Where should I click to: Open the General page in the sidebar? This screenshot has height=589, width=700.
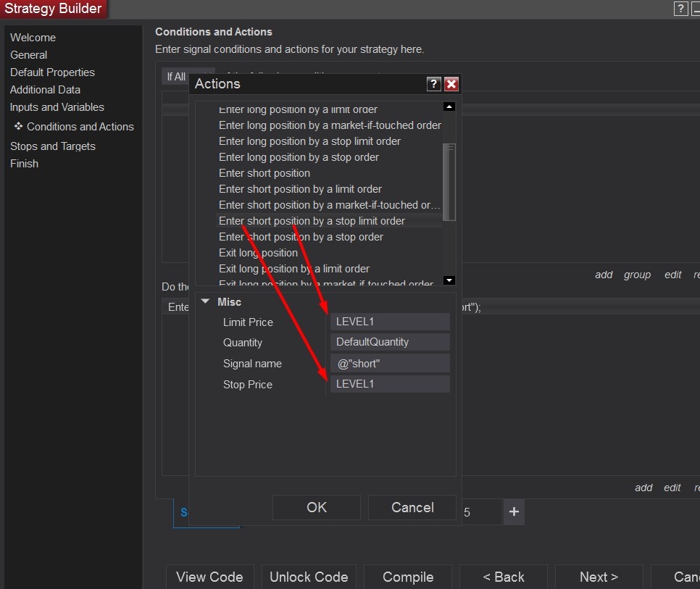(x=28, y=55)
